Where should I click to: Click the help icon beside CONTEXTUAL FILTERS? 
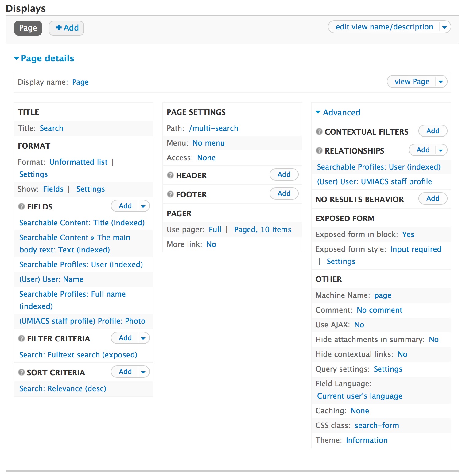click(x=319, y=131)
